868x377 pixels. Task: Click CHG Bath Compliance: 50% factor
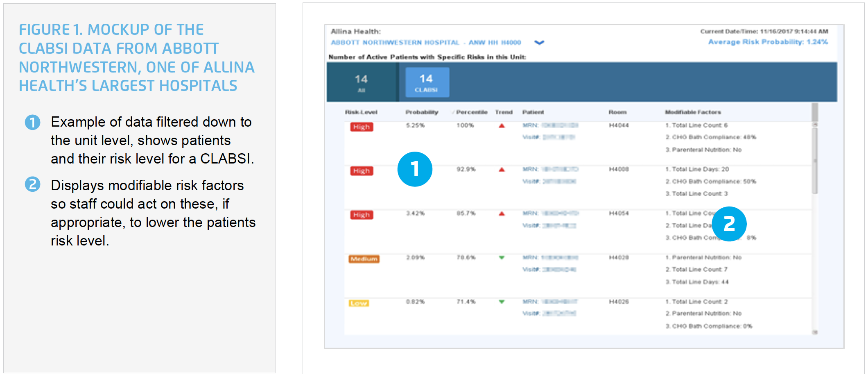click(711, 181)
